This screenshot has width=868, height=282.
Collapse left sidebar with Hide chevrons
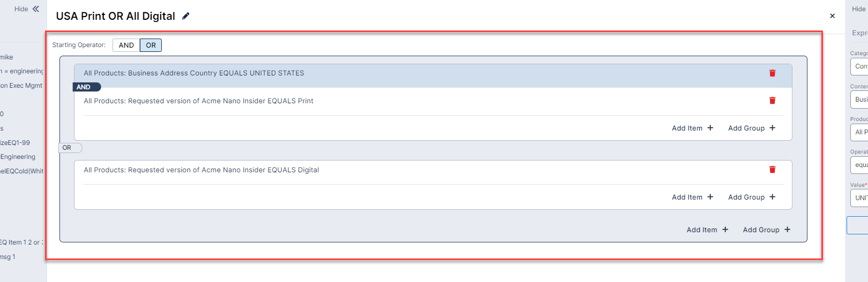pos(27,9)
